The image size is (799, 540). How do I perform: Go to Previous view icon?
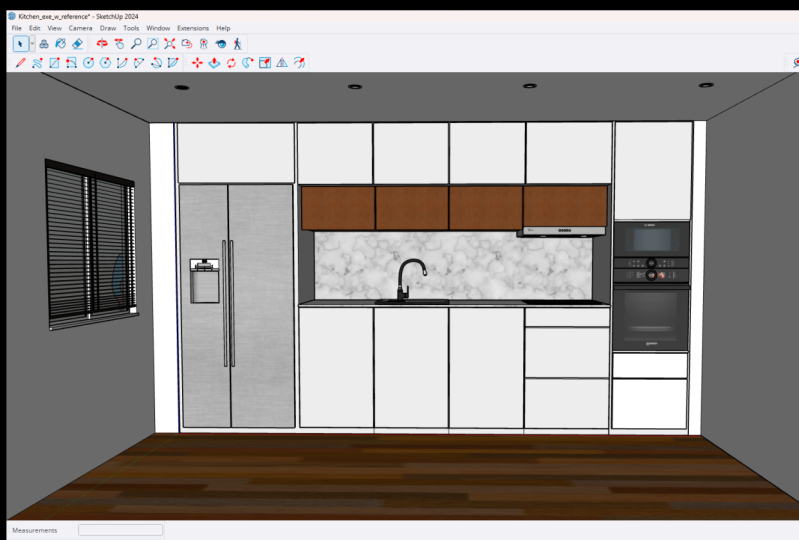[x=187, y=44]
